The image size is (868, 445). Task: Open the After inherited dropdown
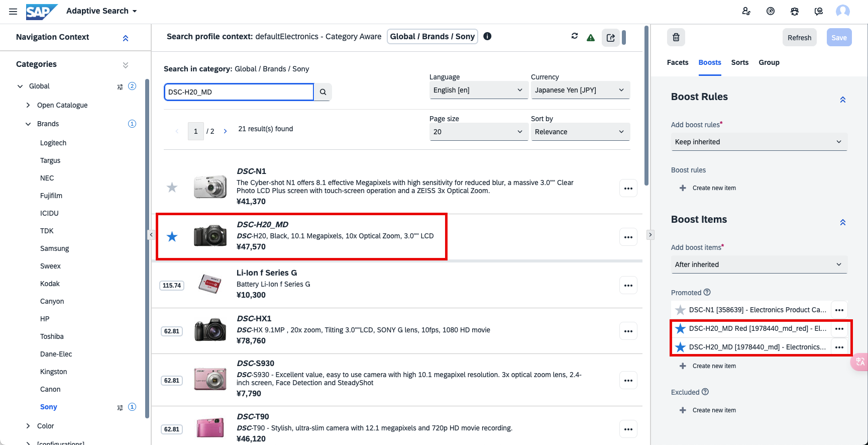coord(759,264)
